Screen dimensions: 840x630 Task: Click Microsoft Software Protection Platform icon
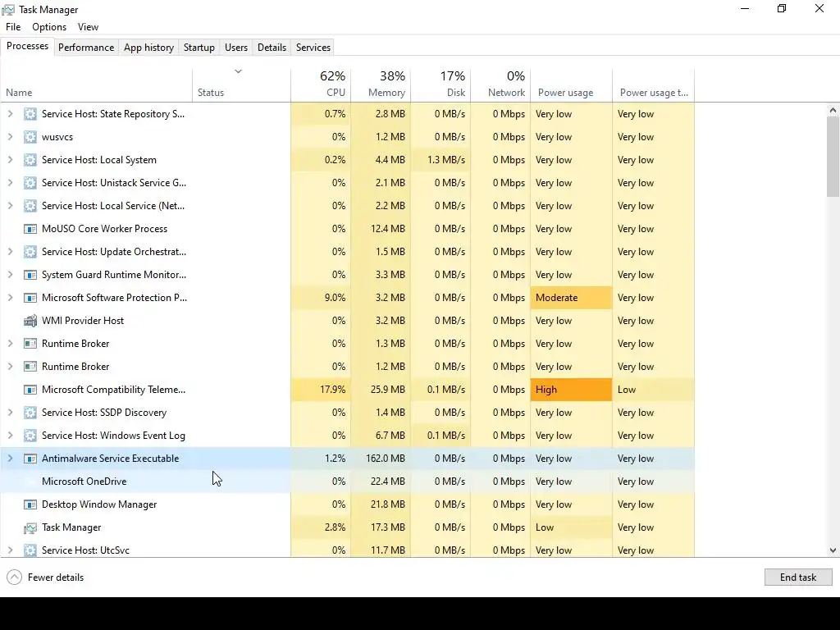(x=30, y=298)
